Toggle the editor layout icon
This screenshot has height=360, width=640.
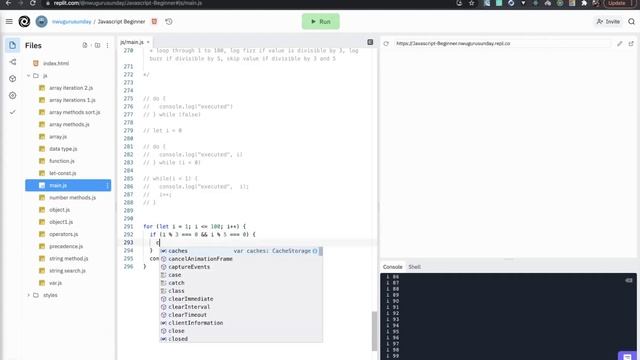(370, 42)
